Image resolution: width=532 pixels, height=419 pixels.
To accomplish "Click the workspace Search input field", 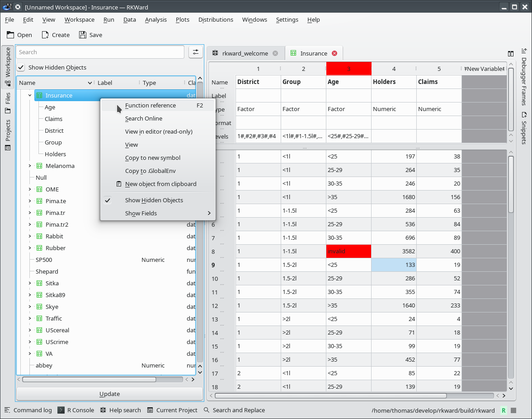I will (x=100, y=52).
